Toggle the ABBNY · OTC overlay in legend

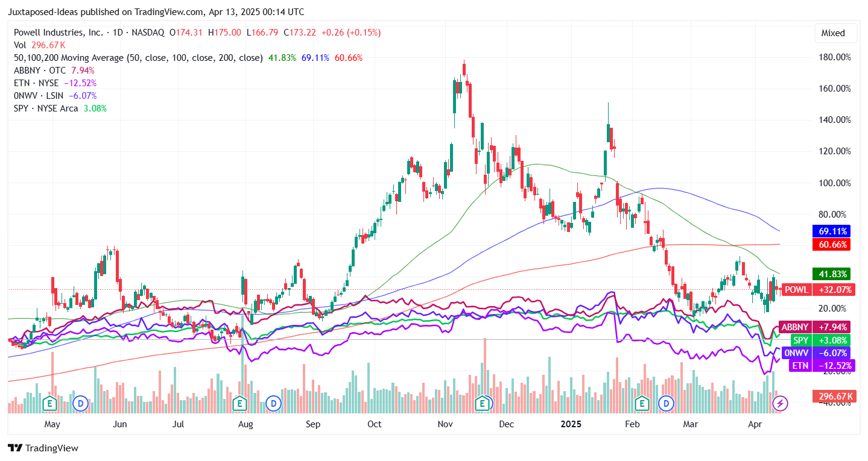click(39, 70)
